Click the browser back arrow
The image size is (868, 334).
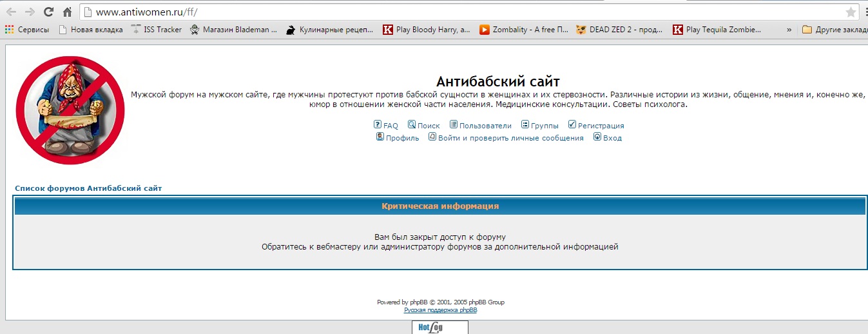pos(11,12)
